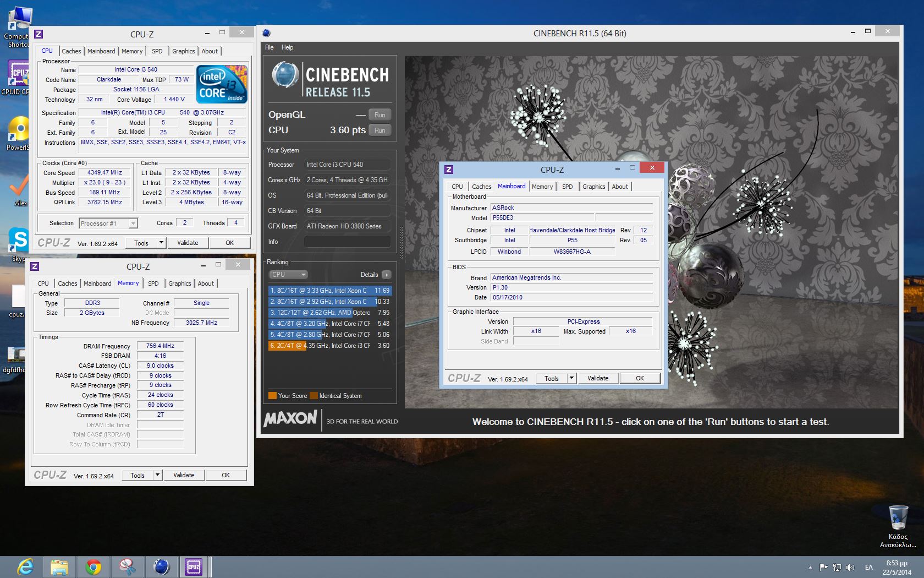This screenshot has width=924, height=578.
Task: Open the CPU ranking dropdown in Cinebench
Action: pyautogui.click(x=288, y=275)
